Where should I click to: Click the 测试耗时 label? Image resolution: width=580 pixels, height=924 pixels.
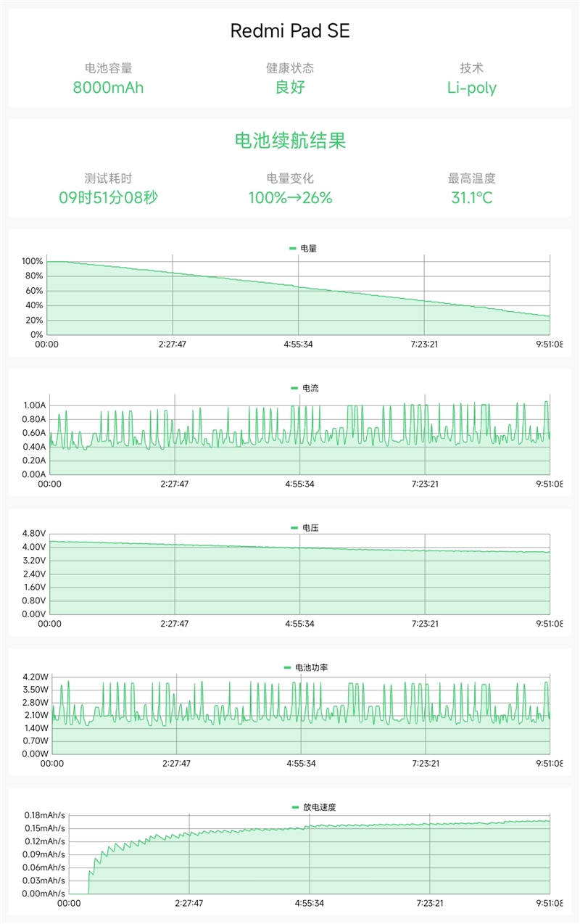[x=108, y=178]
